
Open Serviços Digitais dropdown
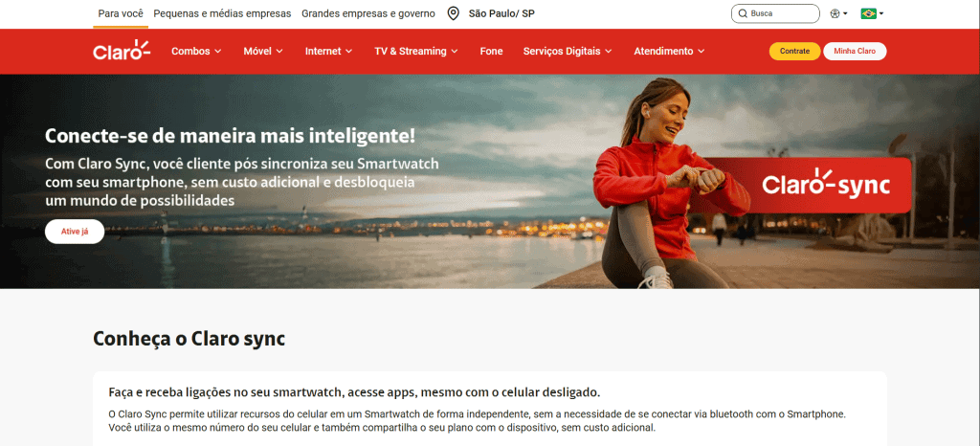click(x=568, y=52)
